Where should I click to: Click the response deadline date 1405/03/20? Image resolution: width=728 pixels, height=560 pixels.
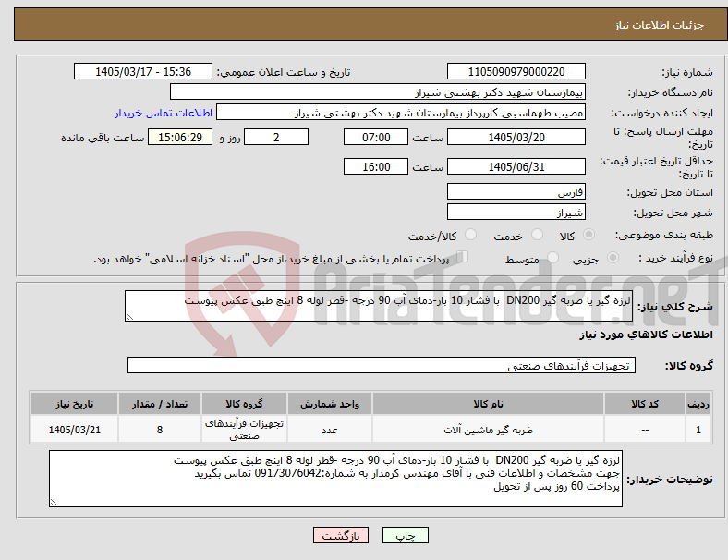pyautogui.click(x=516, y=137)
